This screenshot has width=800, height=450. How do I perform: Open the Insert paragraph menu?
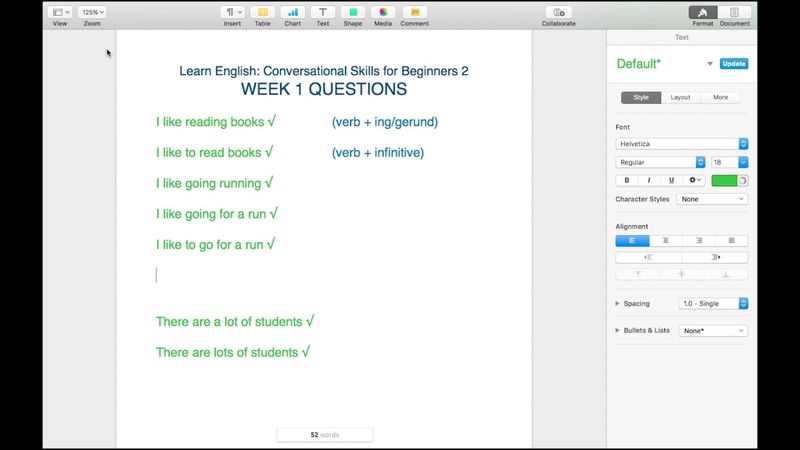coord(232,12)
